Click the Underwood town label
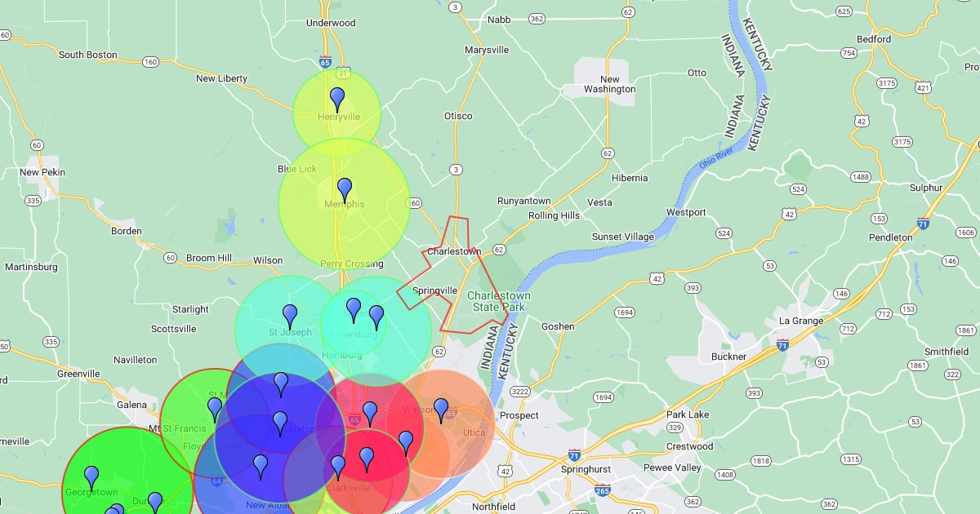The width and height of the screenshot is (980, 514). coord(331,24)
